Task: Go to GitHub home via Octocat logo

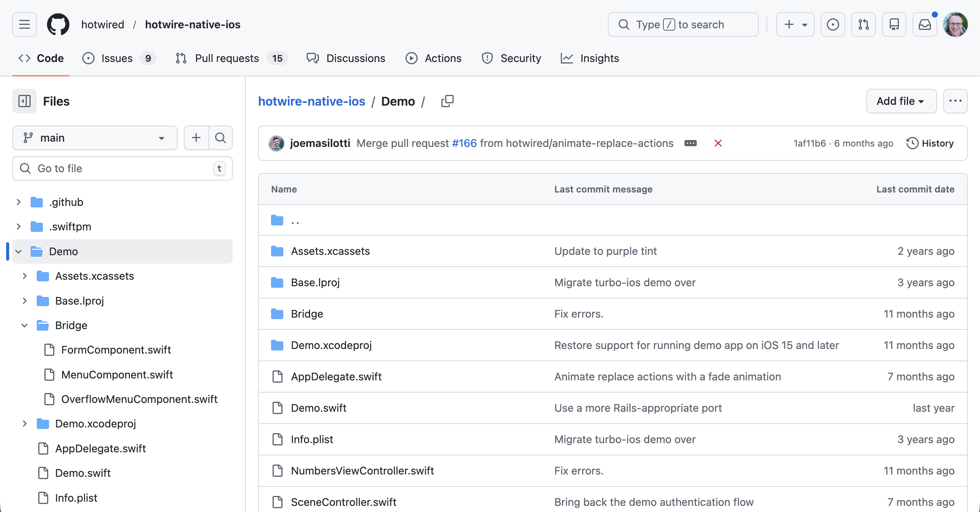Action: coord(58,24)
